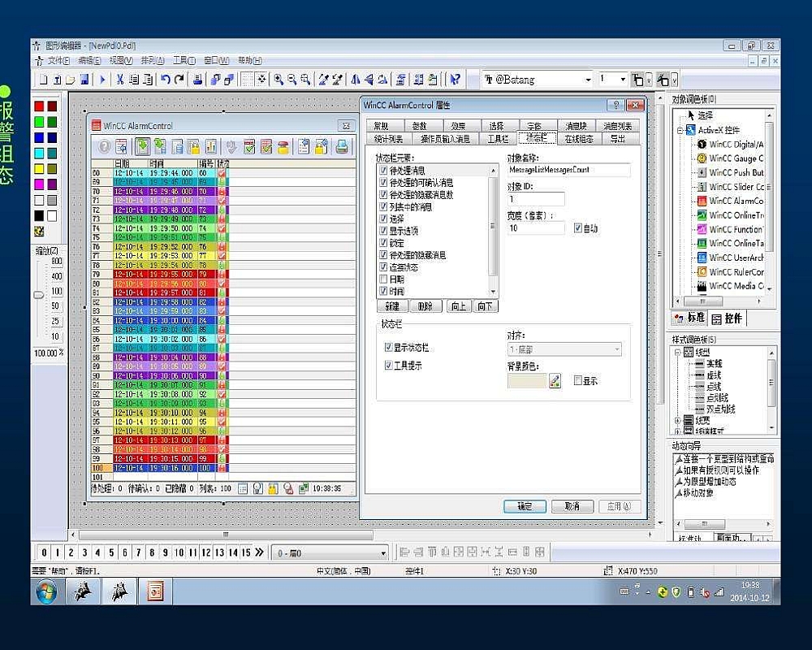Screen dimensions: 812x650
Task: Uncheck the 工具提示 checkbox
Action: click(387, 365)
